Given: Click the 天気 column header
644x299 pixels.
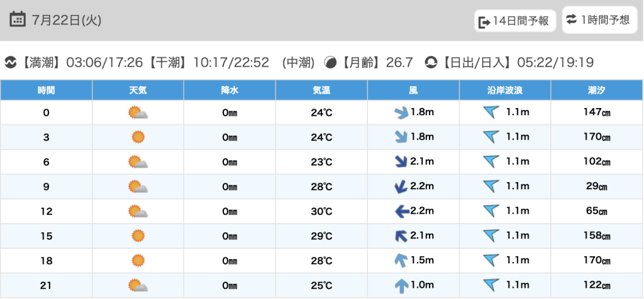Looking at the screenshot, I should 138,90.
